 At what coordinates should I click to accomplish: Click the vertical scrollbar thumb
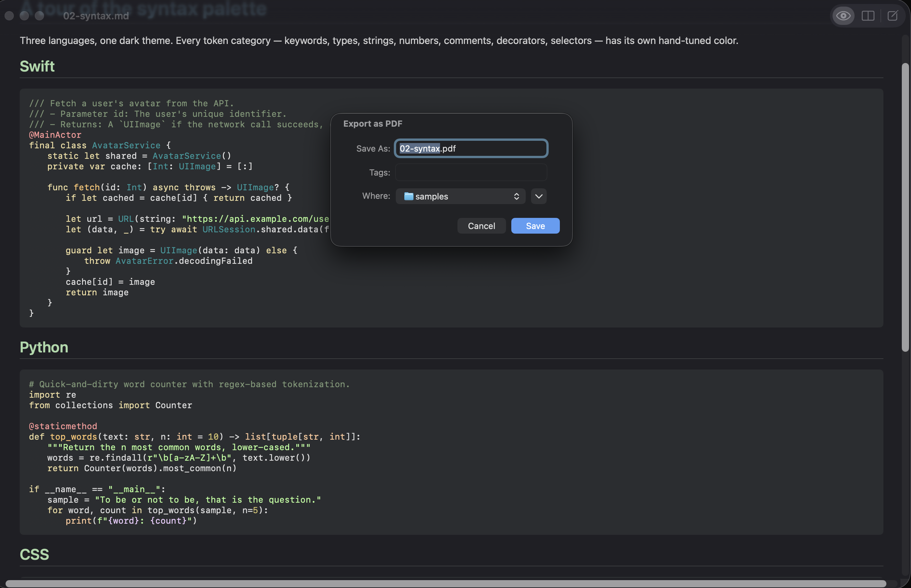905,207
